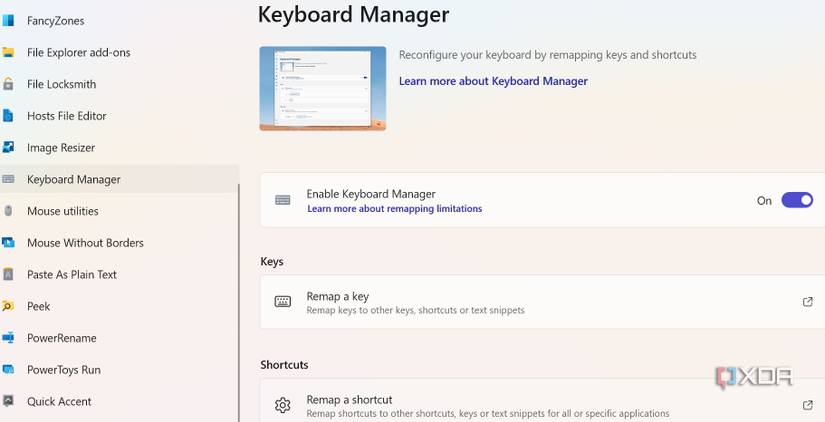Click the Remap a key card
The width and height of the screenshot is (825, 422).
(542, 302)
